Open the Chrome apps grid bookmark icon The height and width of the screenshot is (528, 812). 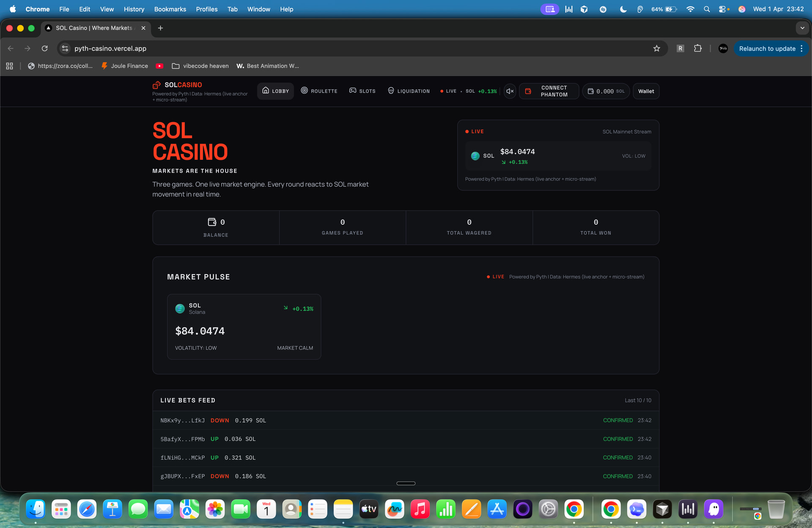(x=9, y=66)
